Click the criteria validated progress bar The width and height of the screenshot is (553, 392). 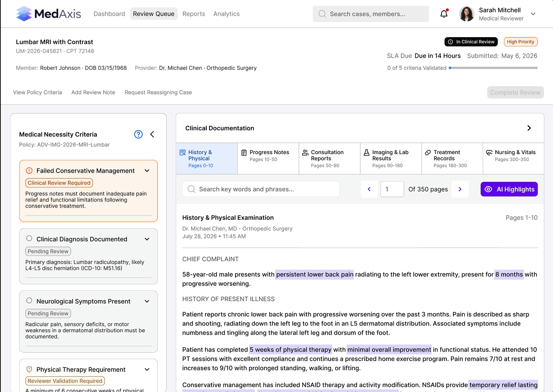click(493, 68)
